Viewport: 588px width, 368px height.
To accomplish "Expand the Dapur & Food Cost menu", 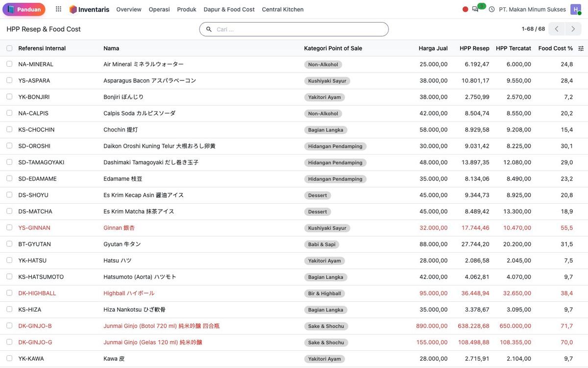I will coord(229,9).
